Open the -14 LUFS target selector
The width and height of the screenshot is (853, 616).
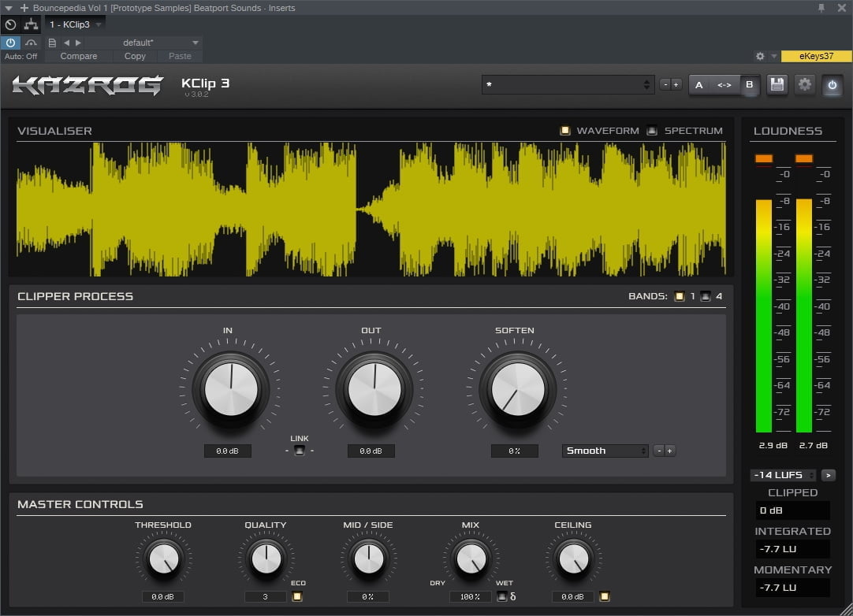click(x=780, y=474)
